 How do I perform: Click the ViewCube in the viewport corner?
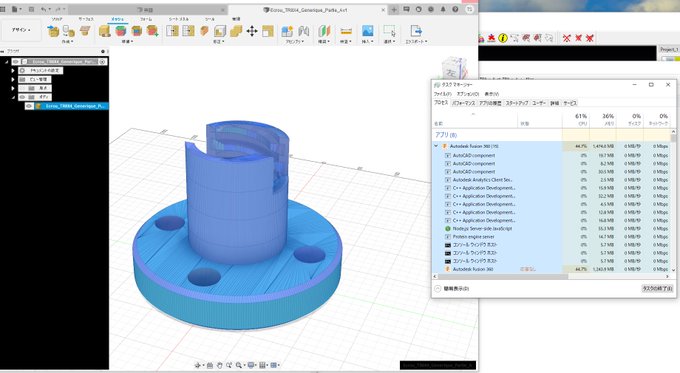tap(454, 69)
